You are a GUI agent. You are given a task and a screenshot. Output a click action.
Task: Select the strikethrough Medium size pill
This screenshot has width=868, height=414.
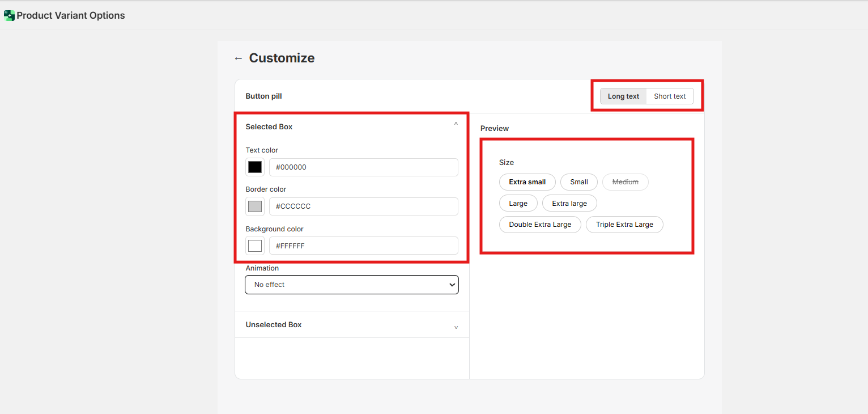[x=625, y=182]
